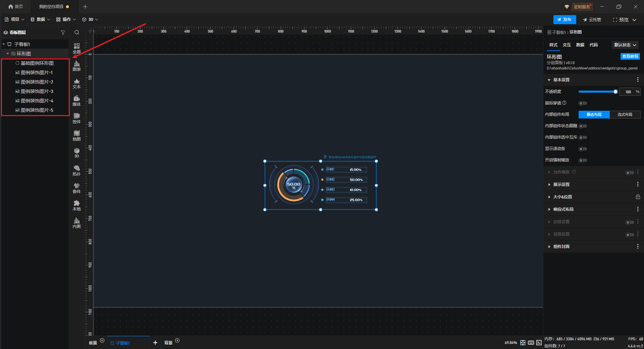Image resolution: width=644 pixels, height=349 pixels.
Task: Click the fit-to-screen icon beside 69.84%
Action: pos(523,343)
